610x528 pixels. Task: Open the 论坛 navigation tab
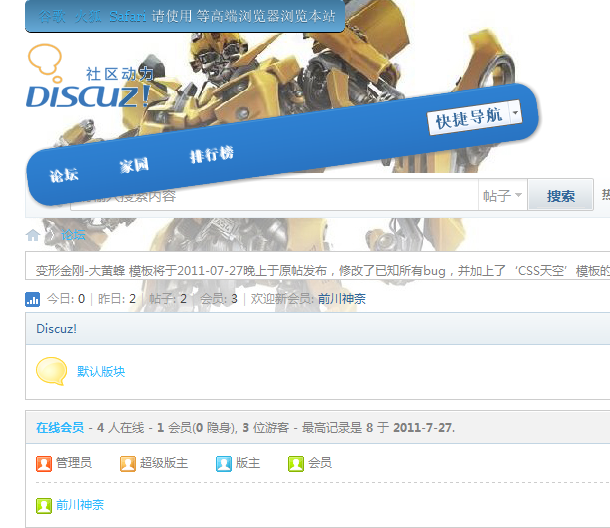coord(64,175)
